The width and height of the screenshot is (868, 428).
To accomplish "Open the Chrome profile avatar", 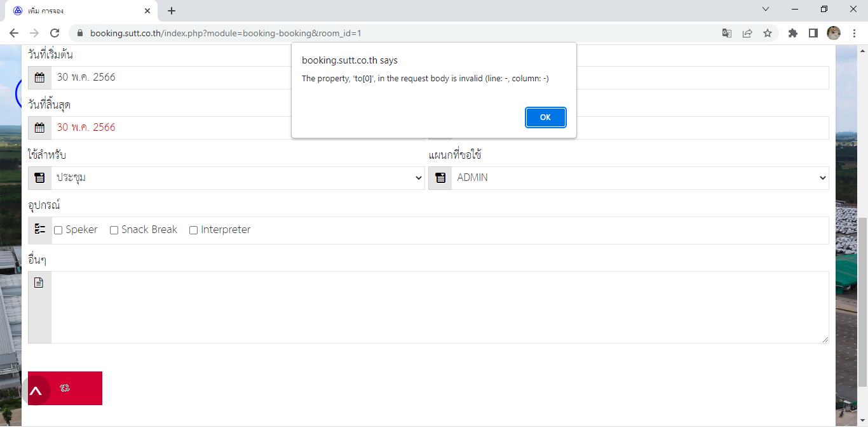I will pos(834,33).
